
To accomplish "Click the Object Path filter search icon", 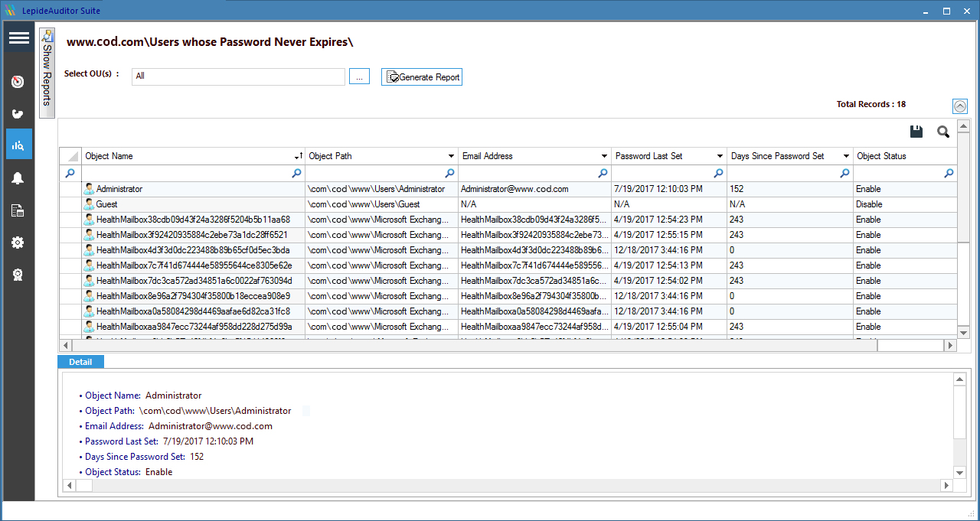I will (x=450, y=174).
